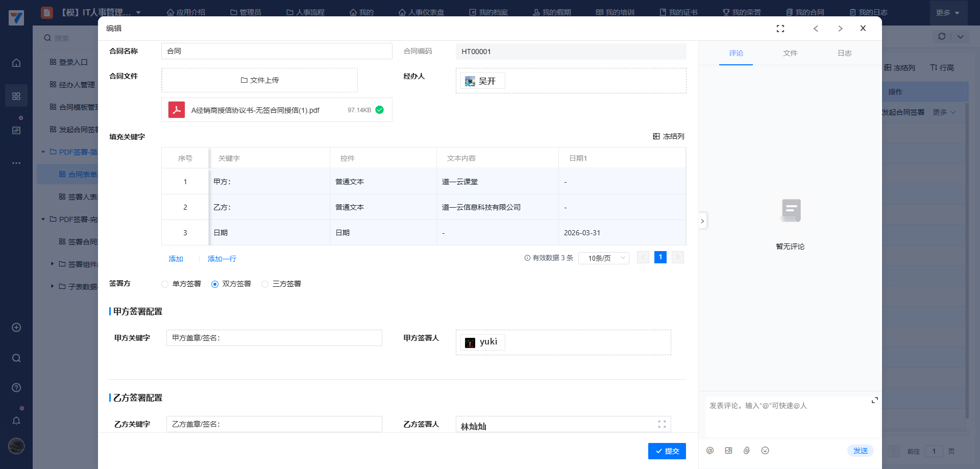Image resolution: width=980 pixels, height=469 pixels.
Task: Click the 合同名称 input field
Action: coord(277,51)
